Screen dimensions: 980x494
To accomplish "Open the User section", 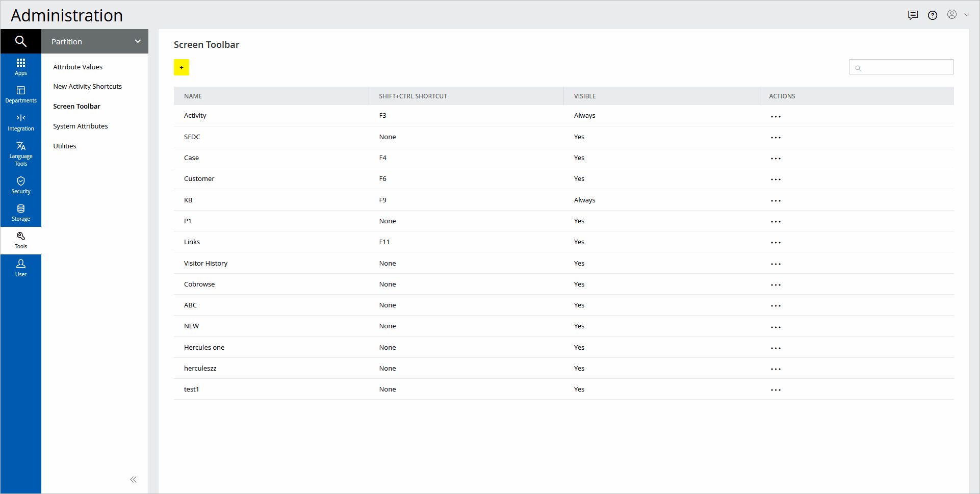I will click(20, 268).
